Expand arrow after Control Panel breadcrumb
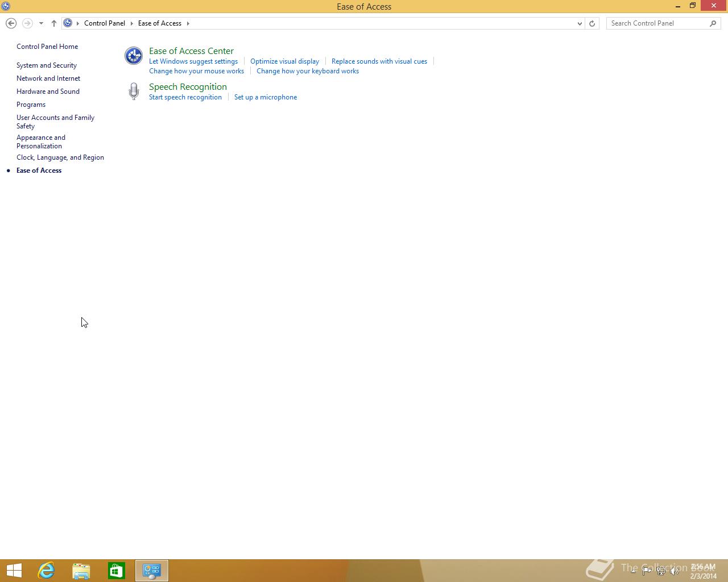 tap(131, 23)
